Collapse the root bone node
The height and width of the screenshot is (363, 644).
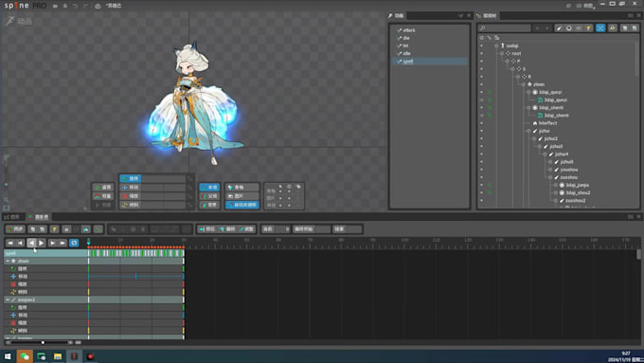tap(502, 53)
